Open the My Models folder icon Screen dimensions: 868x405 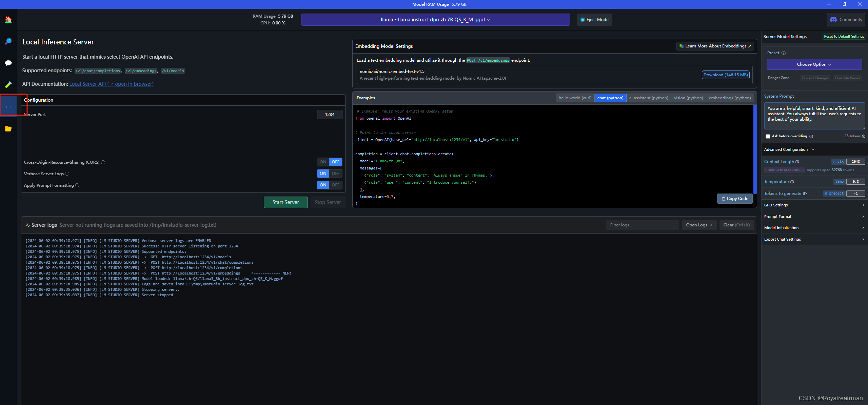[8, 129]
